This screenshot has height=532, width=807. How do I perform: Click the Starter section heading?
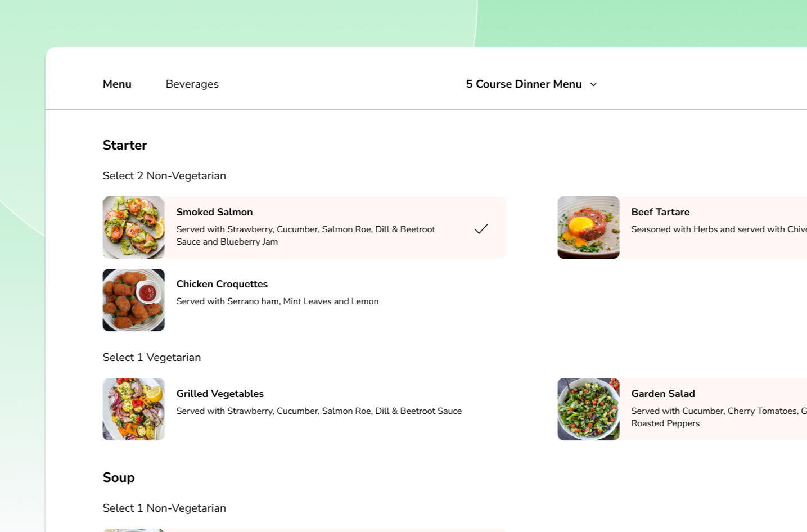click(125, 145)
